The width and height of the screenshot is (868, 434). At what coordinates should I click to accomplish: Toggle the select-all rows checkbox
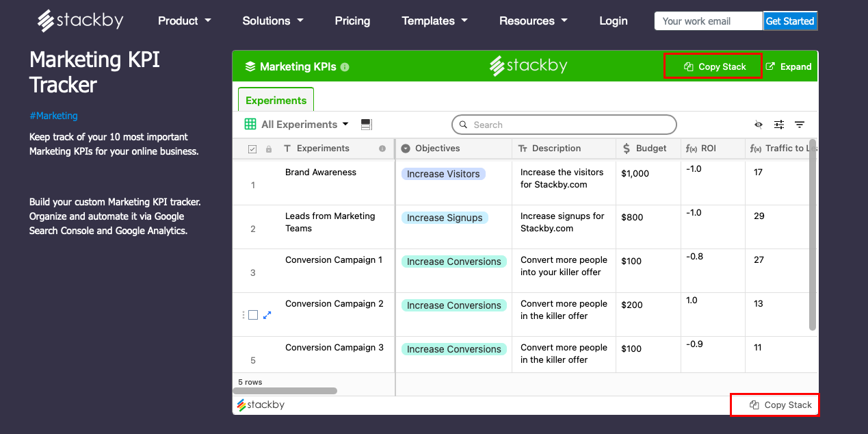(x=252, y=149)
